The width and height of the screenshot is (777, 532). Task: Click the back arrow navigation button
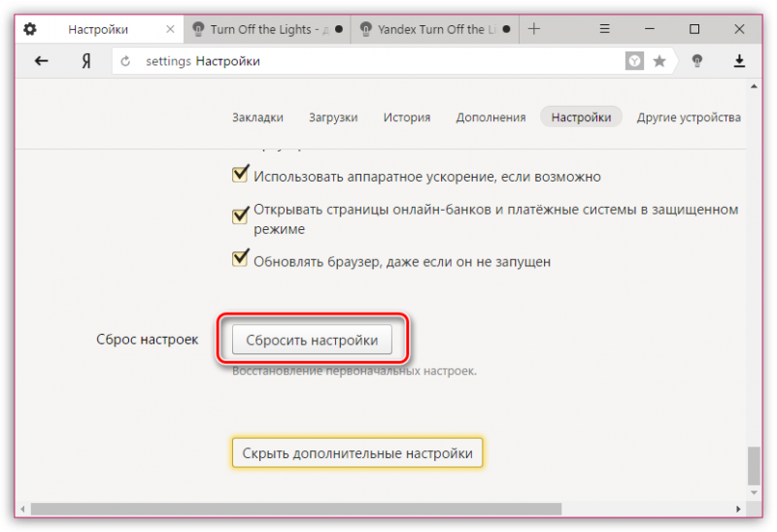41,61
